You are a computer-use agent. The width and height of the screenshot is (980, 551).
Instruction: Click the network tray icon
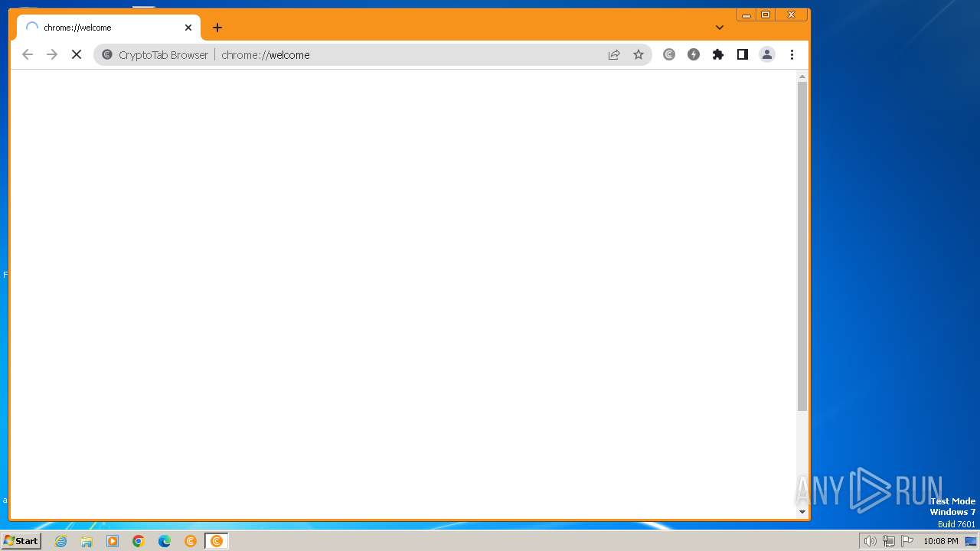pyautogui.click(x=889, y=541)
